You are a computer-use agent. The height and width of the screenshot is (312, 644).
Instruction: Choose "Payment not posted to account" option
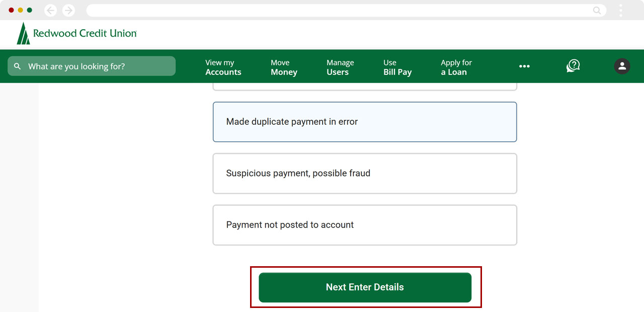tap(365, 225)
